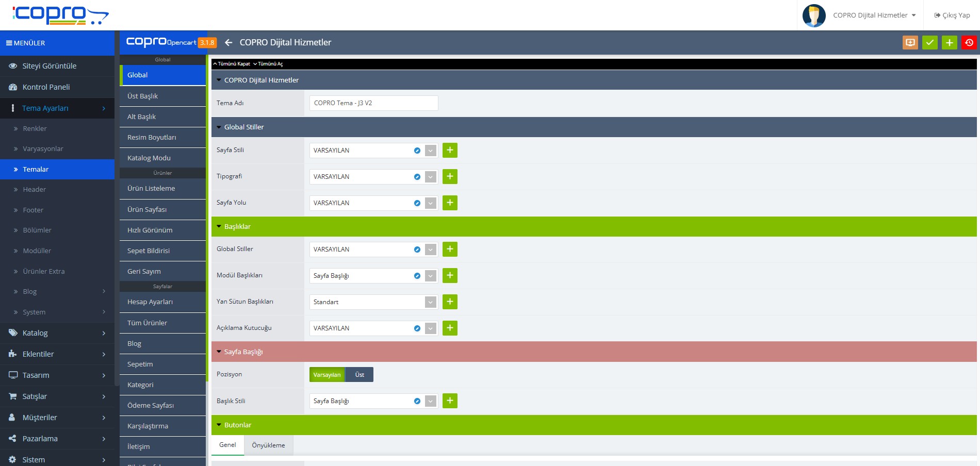The height and width of the screenshot is (466, 980).
Task: Expand the Katalog menu in sidebar
Action: [x=57, y=333]
